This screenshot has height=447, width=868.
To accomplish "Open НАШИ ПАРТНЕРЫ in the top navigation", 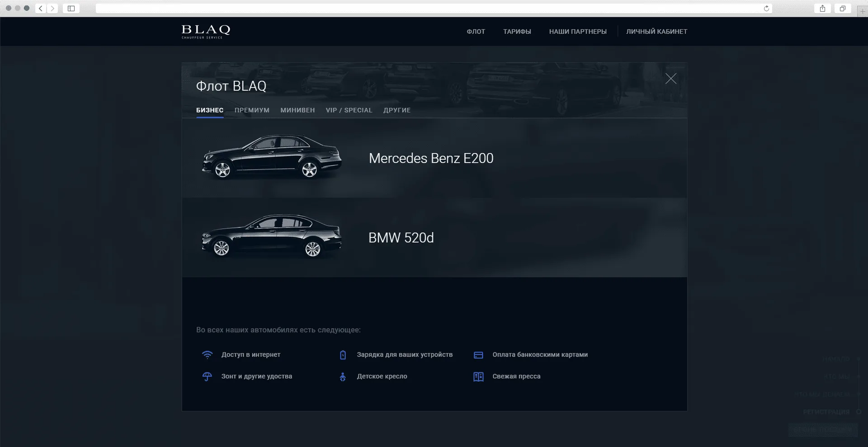I will (x=578, y=32).
